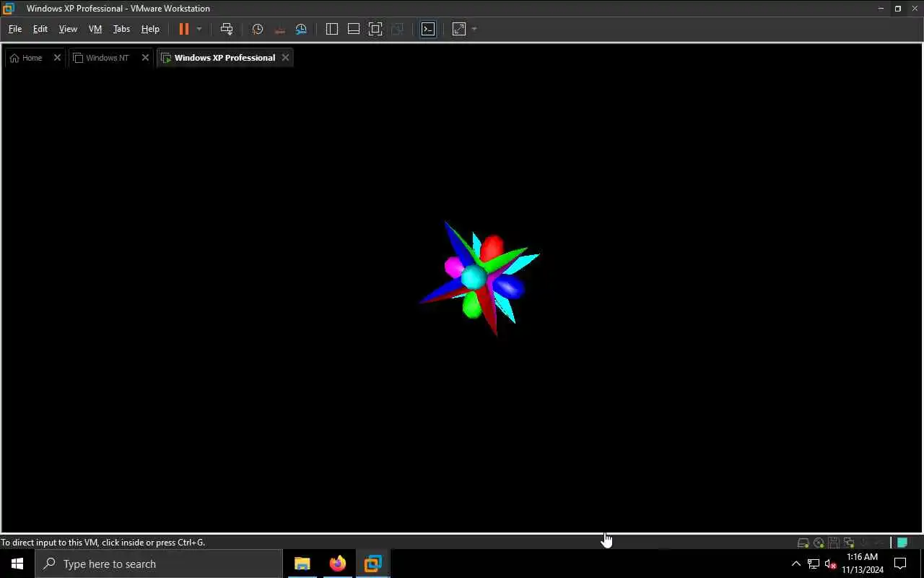This screenshot has height=578, width=924.
Task: Click inside the VM screensaver display
Action: [x=462, y=300]
